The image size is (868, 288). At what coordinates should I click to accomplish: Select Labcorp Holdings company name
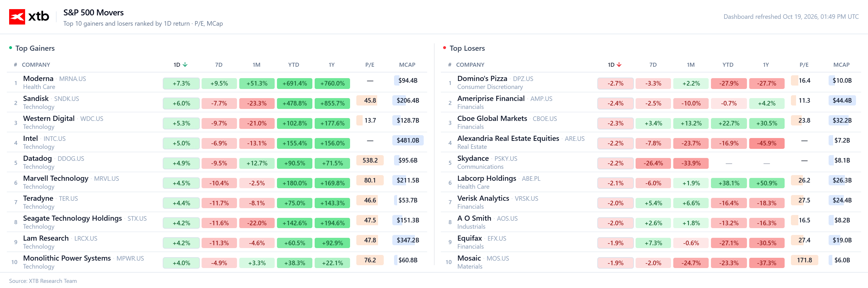click(x=487, y=178)
